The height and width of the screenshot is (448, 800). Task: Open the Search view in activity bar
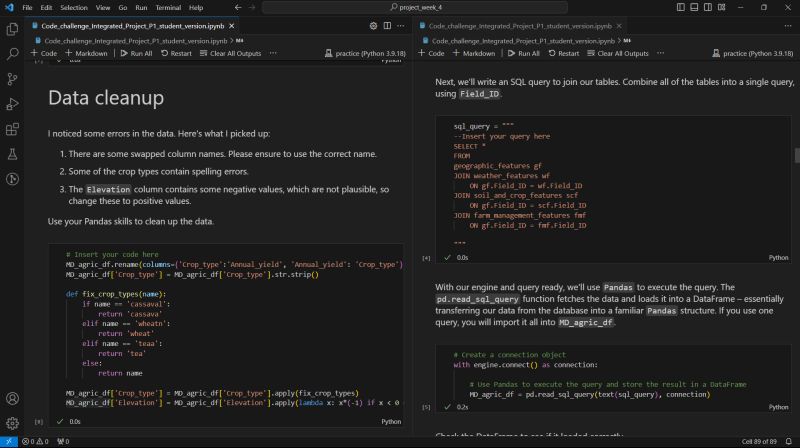(12, 53)
